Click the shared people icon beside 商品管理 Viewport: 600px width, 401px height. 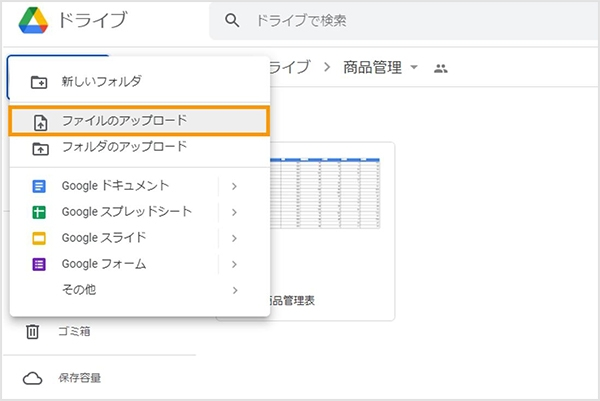pyautogui.click(x=440, y=68)
